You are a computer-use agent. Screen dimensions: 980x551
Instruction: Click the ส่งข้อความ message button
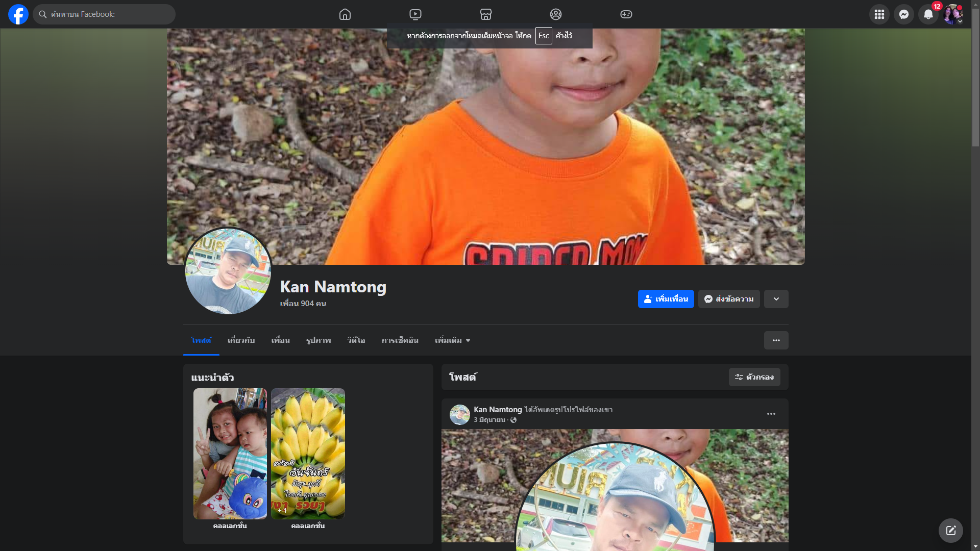729,299
